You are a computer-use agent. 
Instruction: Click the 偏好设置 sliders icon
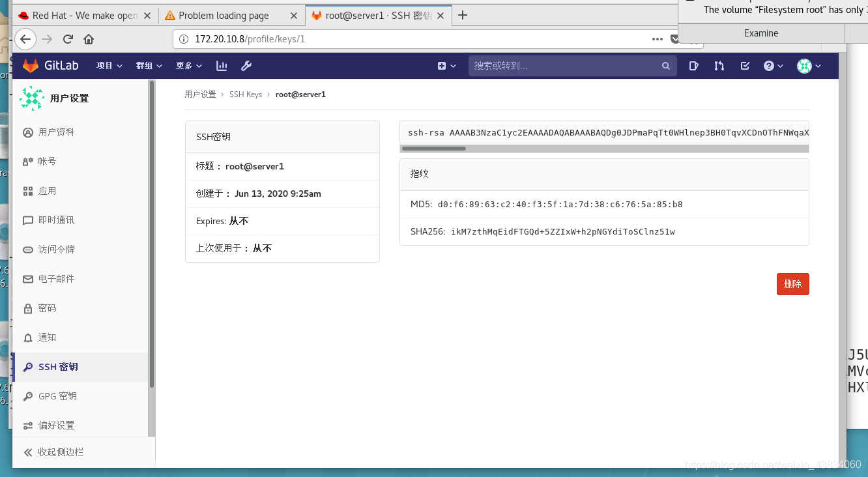(28, 426)
